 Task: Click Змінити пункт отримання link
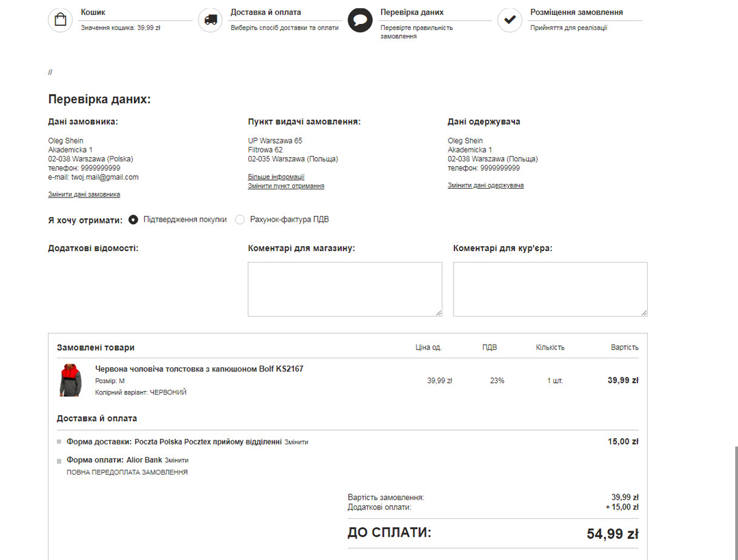pyautogui.click(x=286, y=186)
